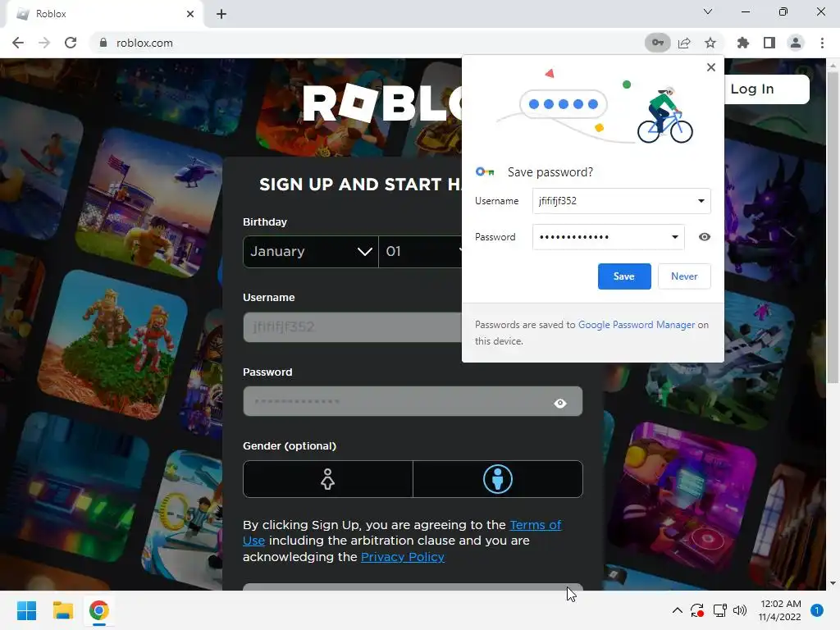Click the scrollbar down arrow
The width and height of the screenshot is (840, 630).
833,583
